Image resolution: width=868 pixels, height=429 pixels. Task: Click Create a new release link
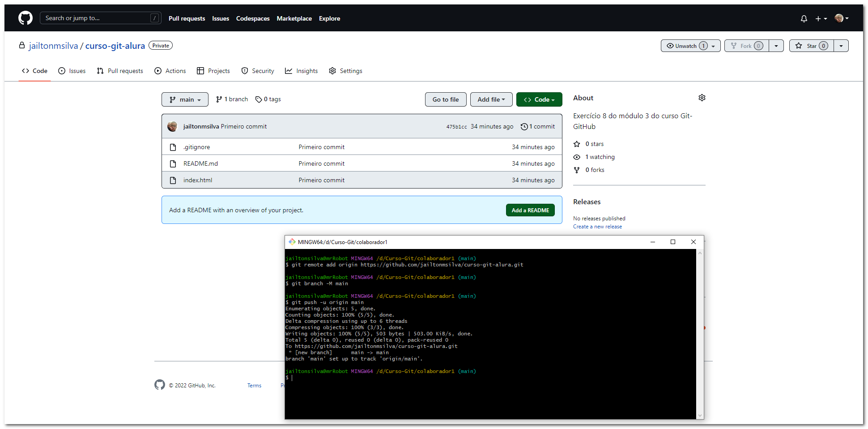[597, 227]
